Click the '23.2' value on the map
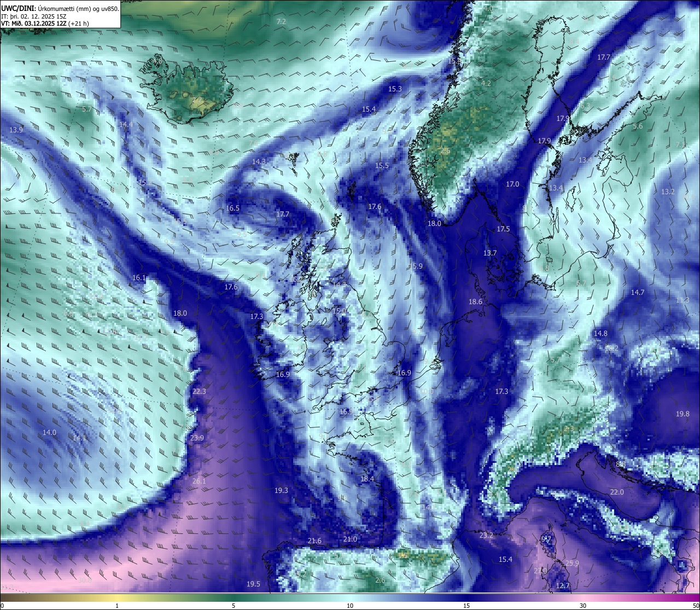The width and height of the screenshot is (700, 610). coord(486,535)
